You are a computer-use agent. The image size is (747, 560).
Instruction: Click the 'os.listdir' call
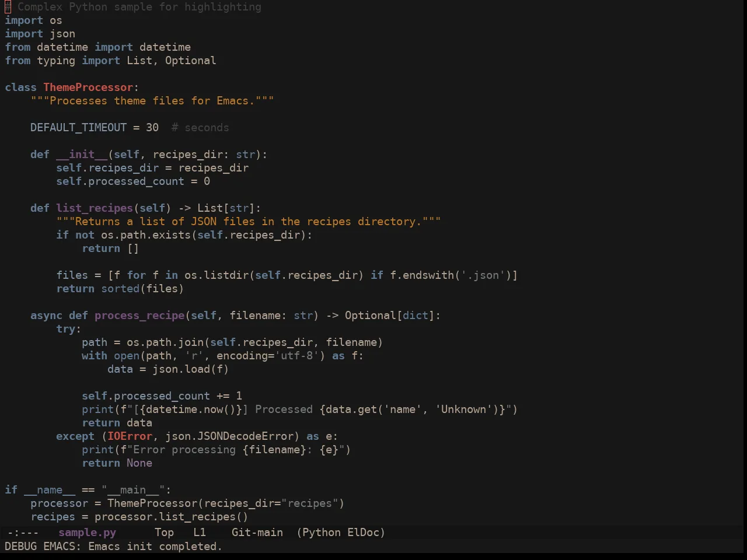point(217,275)
